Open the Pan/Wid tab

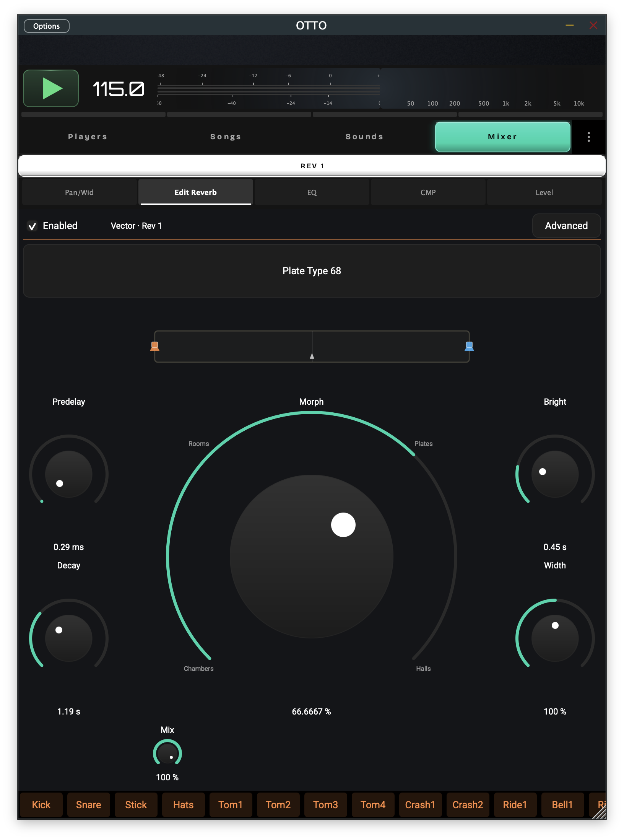pos(79,192)
